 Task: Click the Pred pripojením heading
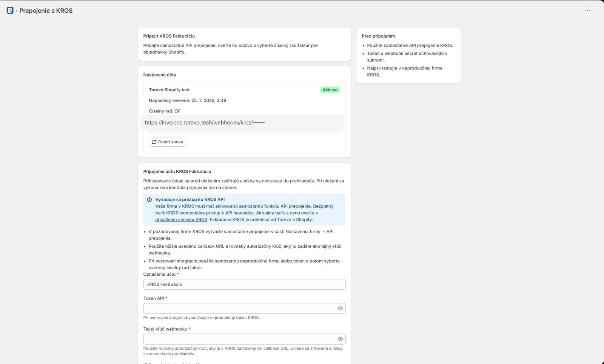coord(378,36)
